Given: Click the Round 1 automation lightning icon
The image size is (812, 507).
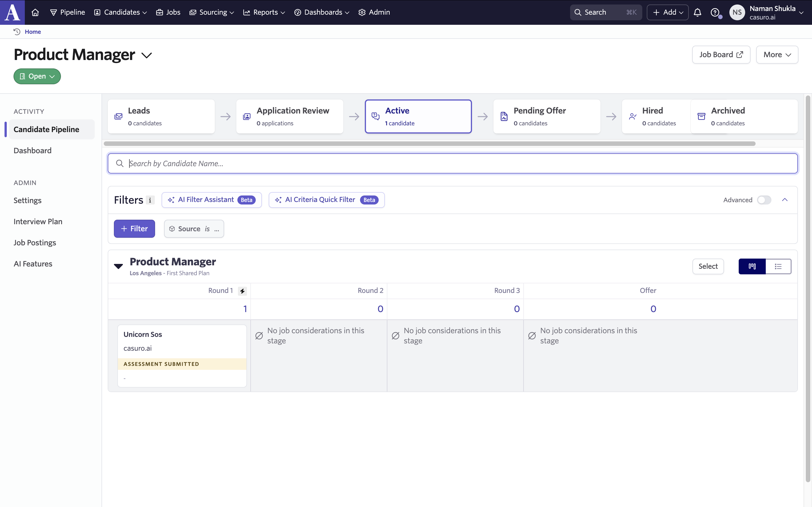Looking at the screenshot, I should click(x=242, y=291).
